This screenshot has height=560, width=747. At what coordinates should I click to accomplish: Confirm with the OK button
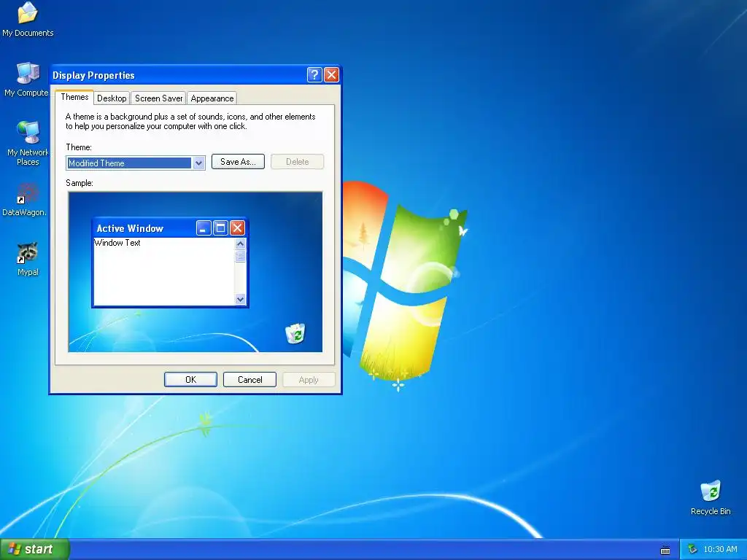(190, 379)
